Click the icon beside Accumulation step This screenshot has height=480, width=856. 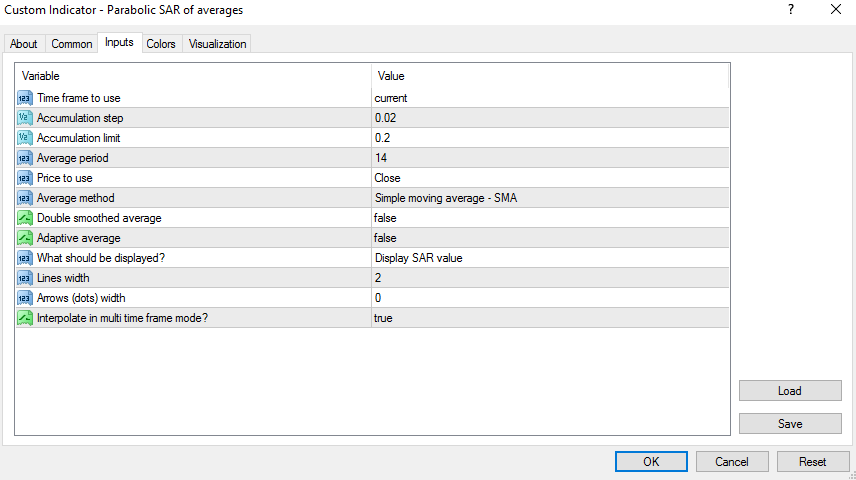coord(25,118)
